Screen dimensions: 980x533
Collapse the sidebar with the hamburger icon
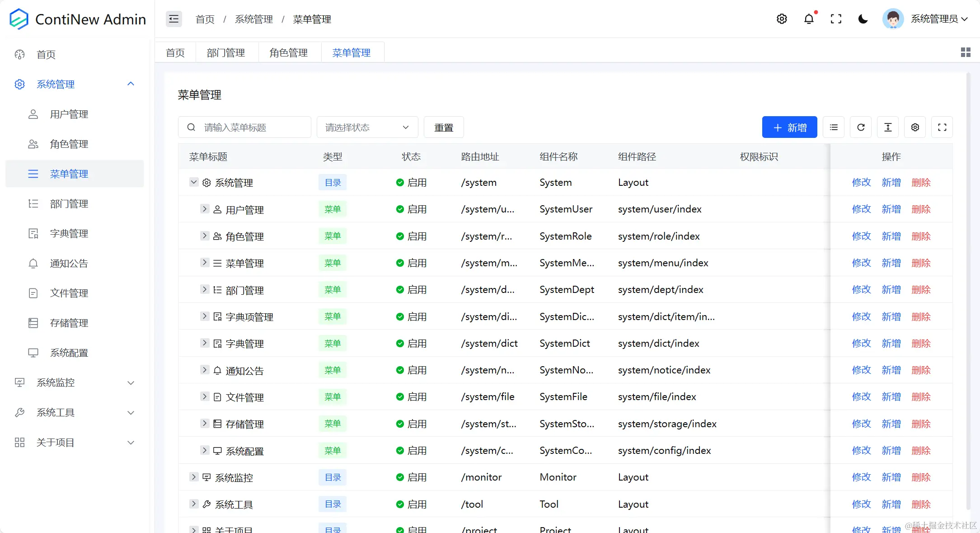[x=173, y=19]
